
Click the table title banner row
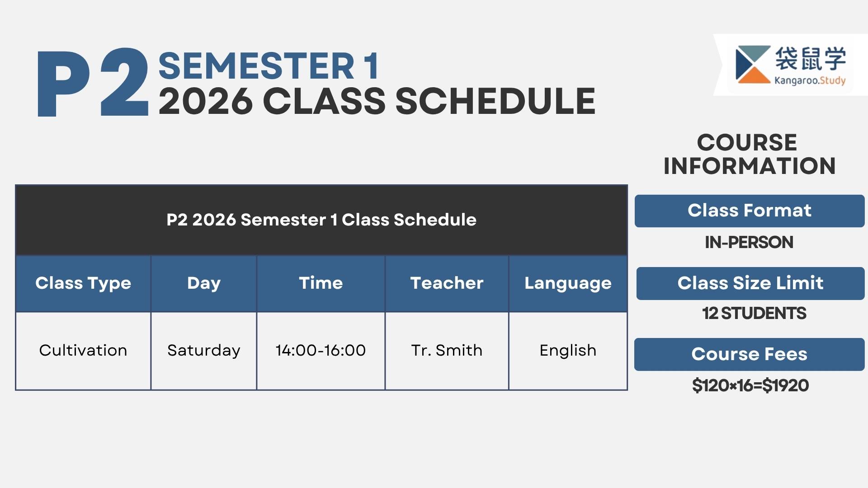pyautogui.click(x=321, y=220)
